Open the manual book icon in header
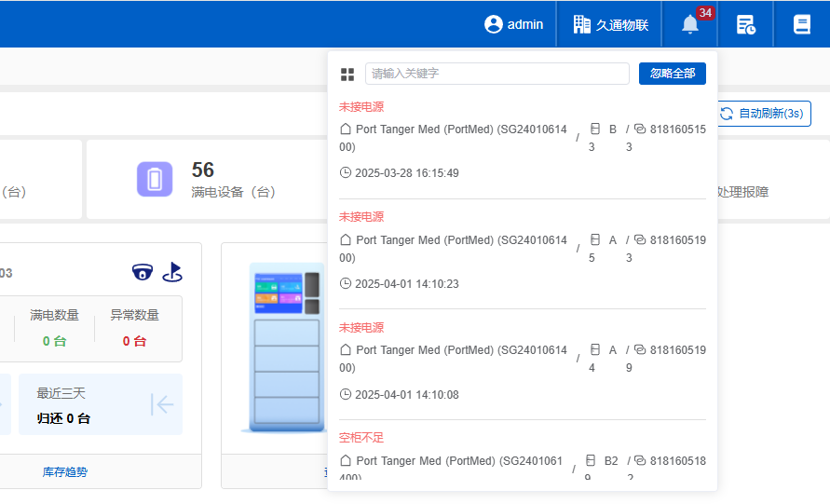This screenshot has width=830, height=504. tap(802, 24)
